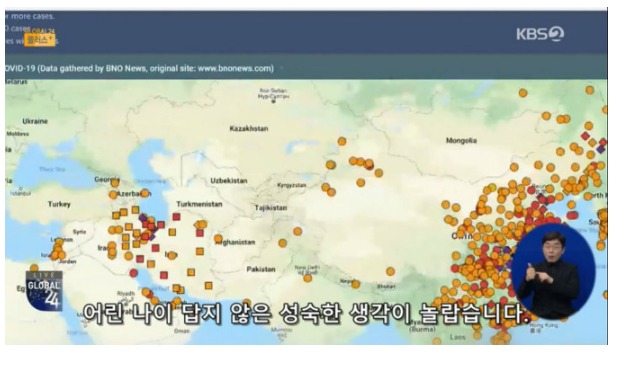This screenshot has height=368, width=617.
Task: Click the orange marker above Mongolia on right
Action: [x=523, y=93]
